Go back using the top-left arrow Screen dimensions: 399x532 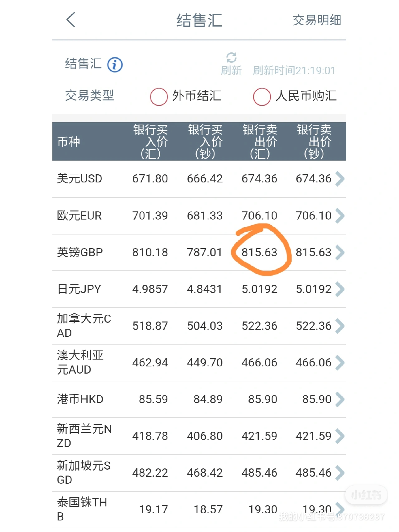pos(71,20)
